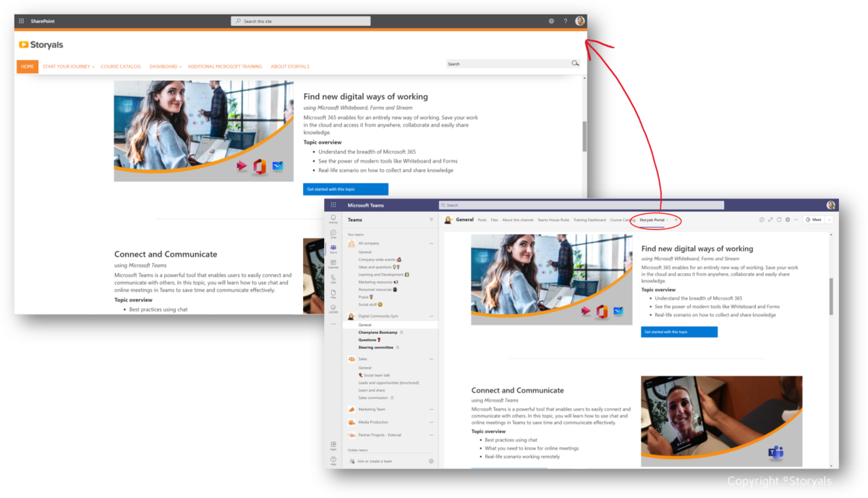Open the Storyals Portal tab dropdown arrow
The width and height of the screenshot is (868, 498).
click(x=667, y=219)
